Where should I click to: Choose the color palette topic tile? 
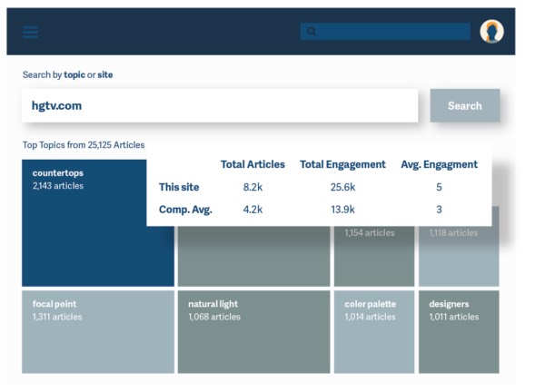pyautogui.click(x=373, y=331)
